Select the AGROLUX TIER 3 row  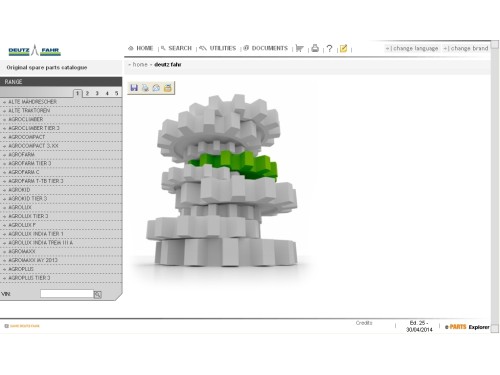tap(61, 216)
